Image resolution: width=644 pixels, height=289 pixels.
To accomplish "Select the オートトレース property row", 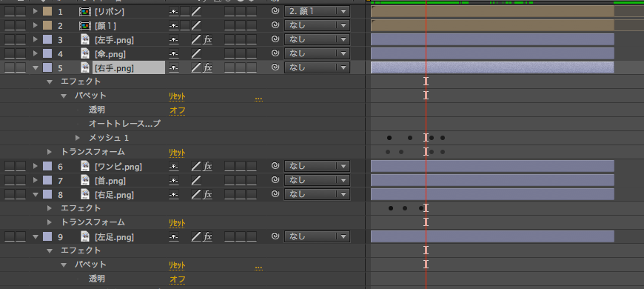I will pos(125,124).
